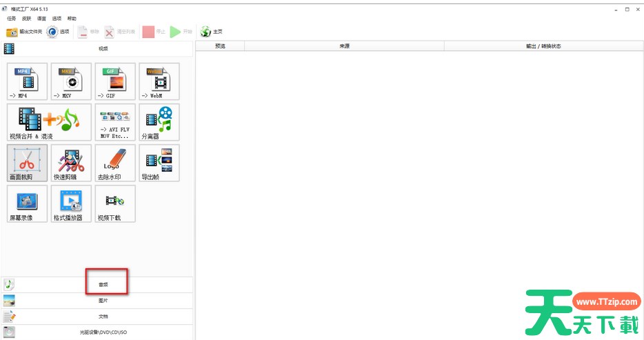644x340 pixels.
Task: Click the 移除 remove toolbar button
Action: [x=88, y=32]
